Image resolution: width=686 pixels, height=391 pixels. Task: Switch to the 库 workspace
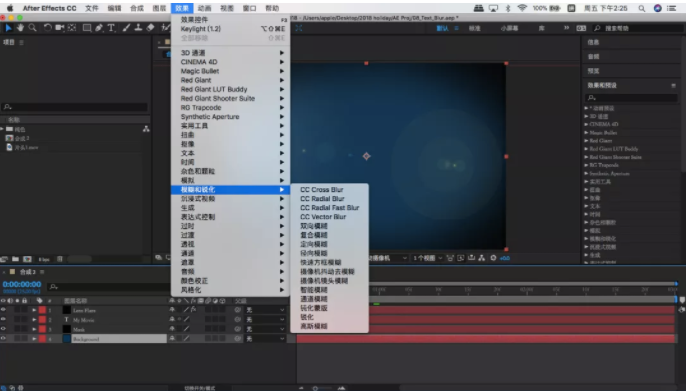542,28
